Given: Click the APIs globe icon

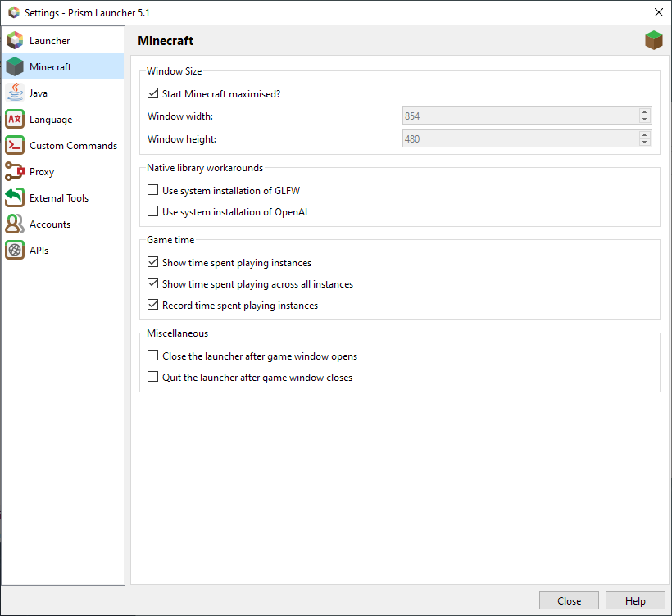Looking at the screenshot, I should pyautogui.click(x=15, y=250).
